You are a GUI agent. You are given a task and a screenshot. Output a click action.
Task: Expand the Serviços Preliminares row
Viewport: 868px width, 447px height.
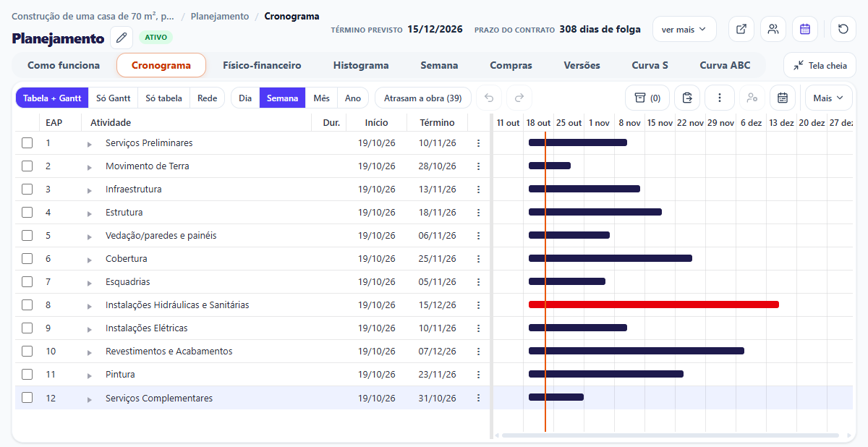[x=90, y=144]
